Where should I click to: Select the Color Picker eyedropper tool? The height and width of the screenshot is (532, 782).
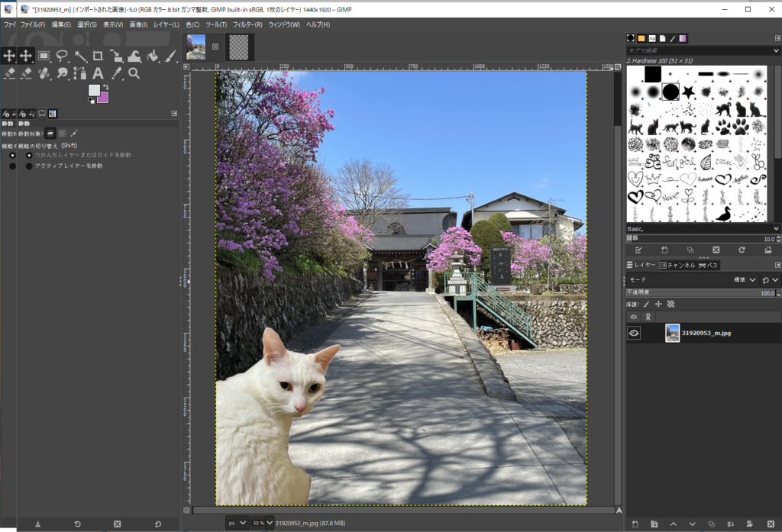(x=116, y=73)
